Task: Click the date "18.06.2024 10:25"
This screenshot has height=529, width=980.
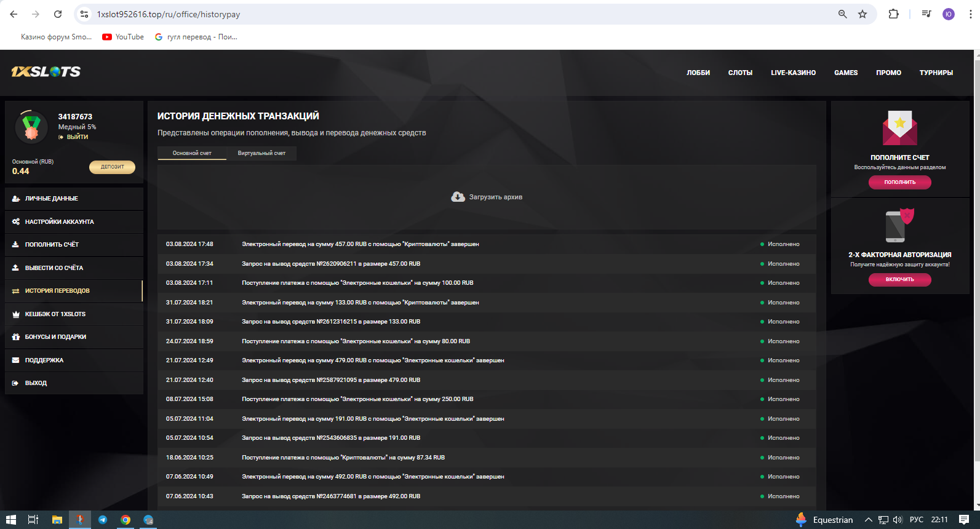Action: click(x=189, y=458)
